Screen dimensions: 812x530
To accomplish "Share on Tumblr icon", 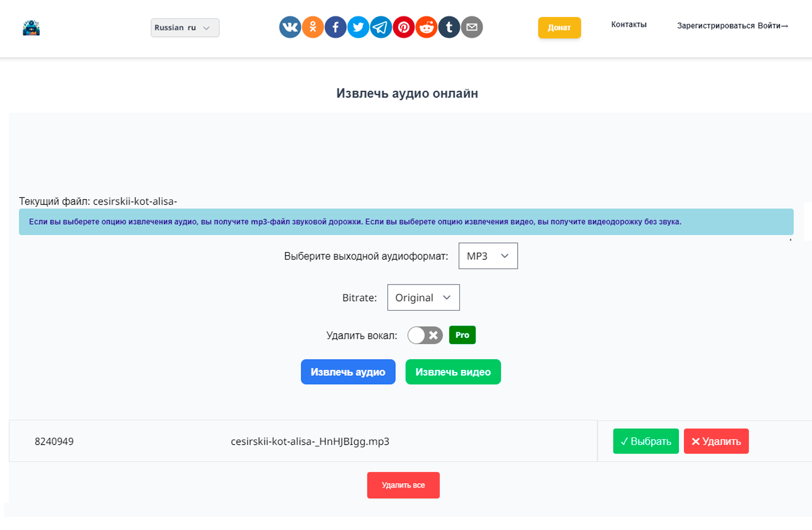I will tap(449, 27).
